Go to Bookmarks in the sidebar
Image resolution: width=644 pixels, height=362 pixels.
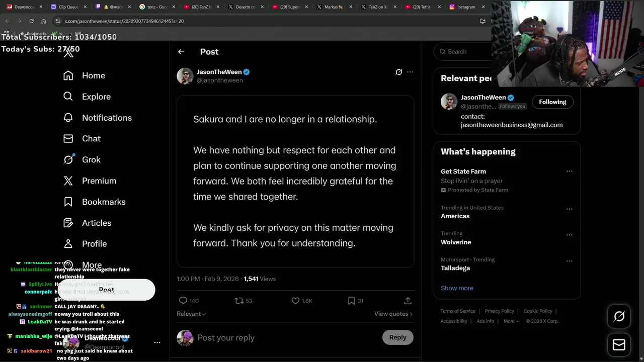(x=104, y=202)
